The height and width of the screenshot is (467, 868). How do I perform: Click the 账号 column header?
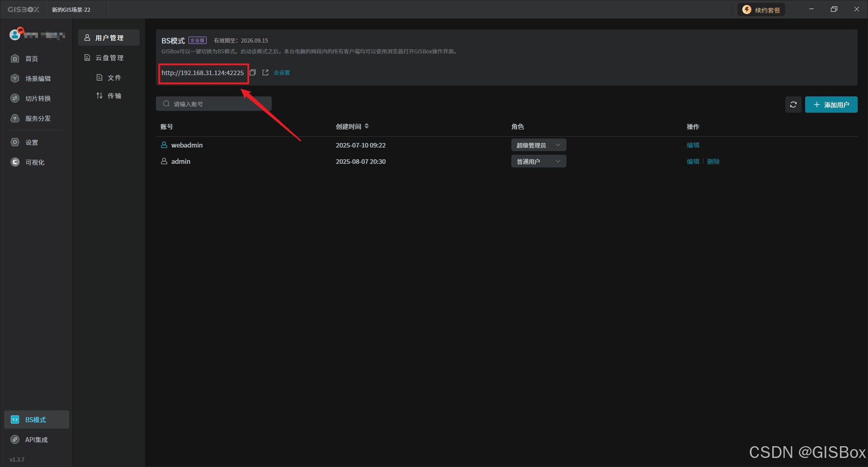tap(167, 127)
